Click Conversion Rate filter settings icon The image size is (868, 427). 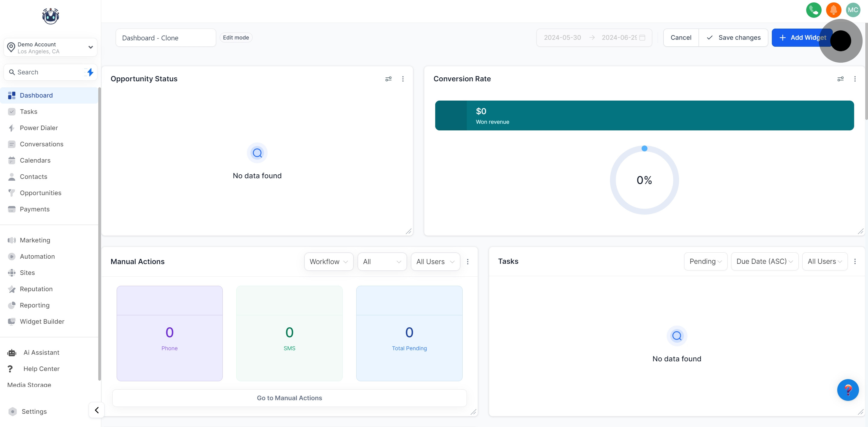[840, 79]
